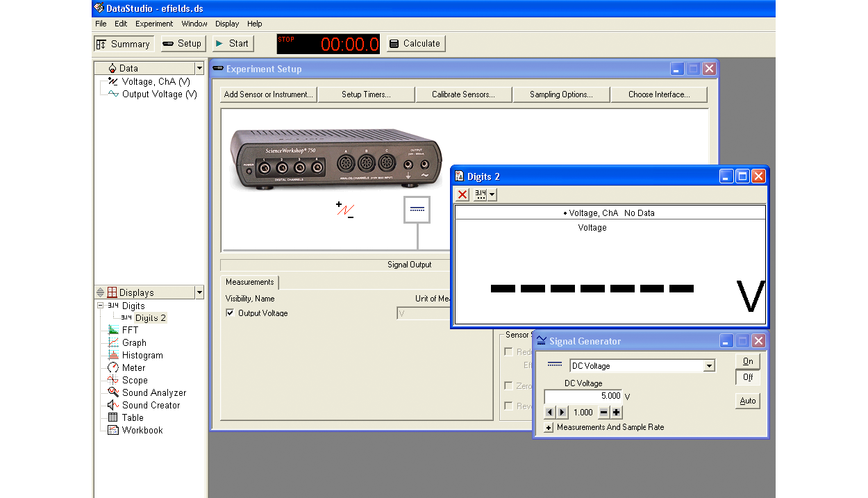Click the FFT display icon

[x=113, y=330]
